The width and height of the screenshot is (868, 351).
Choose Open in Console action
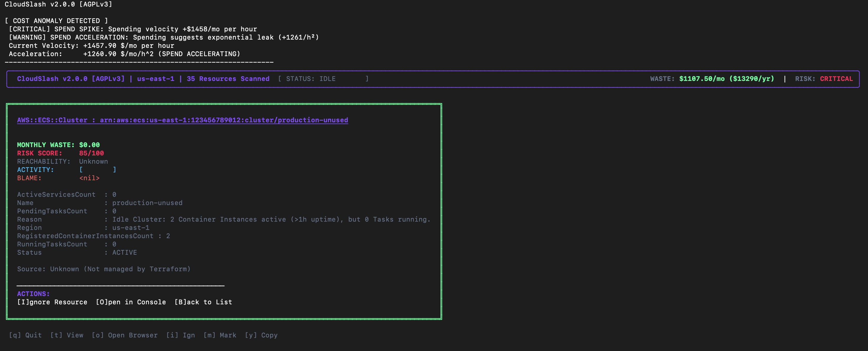(x=131, y=302)
